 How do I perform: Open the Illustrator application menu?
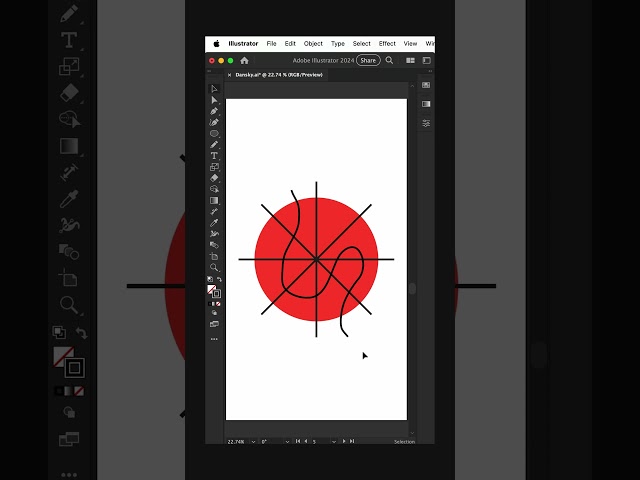(243, 44)
